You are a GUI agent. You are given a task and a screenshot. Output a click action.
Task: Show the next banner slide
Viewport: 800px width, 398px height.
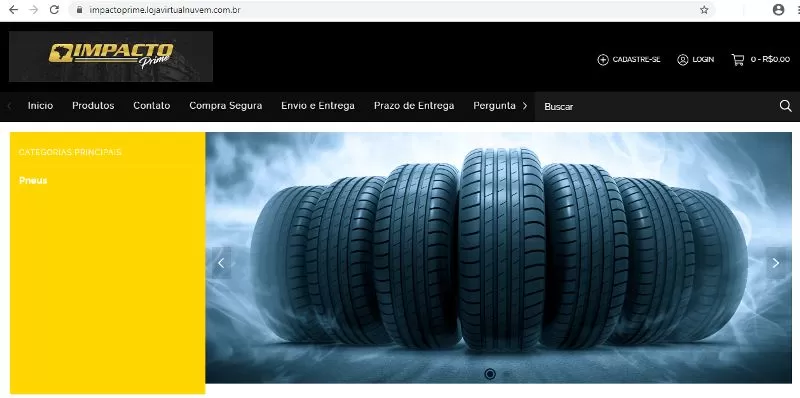tap(776, 263)
